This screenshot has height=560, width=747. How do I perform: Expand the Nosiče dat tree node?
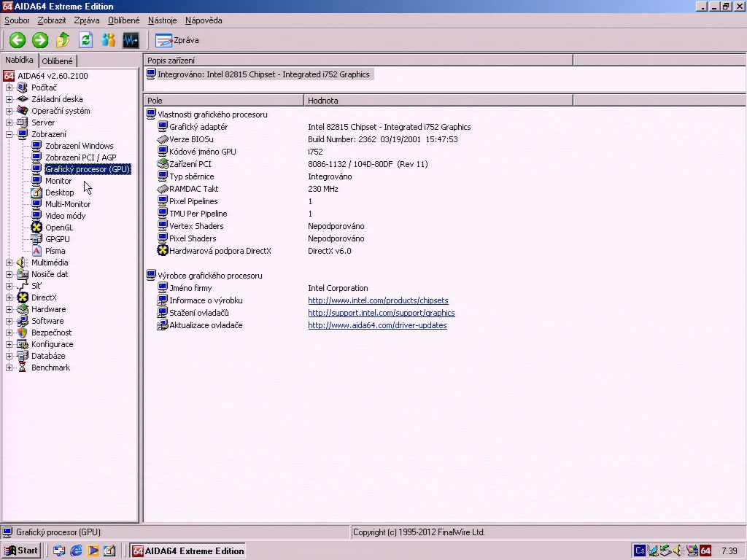(9, 274)
